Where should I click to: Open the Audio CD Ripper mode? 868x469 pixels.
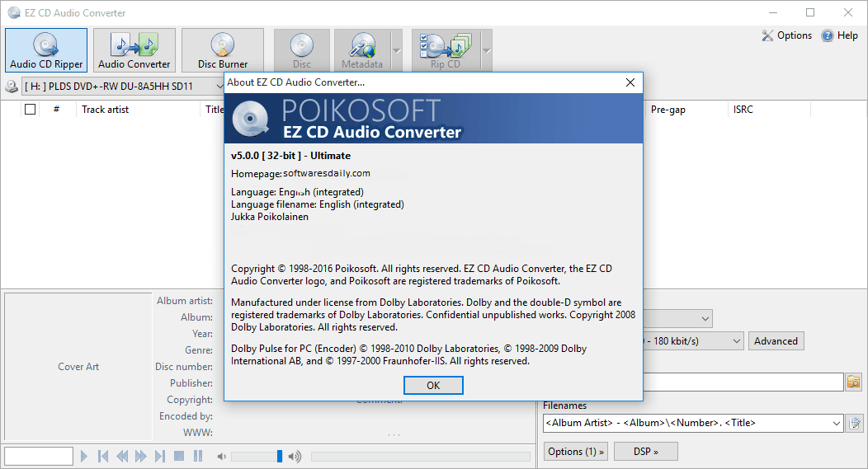46,50
